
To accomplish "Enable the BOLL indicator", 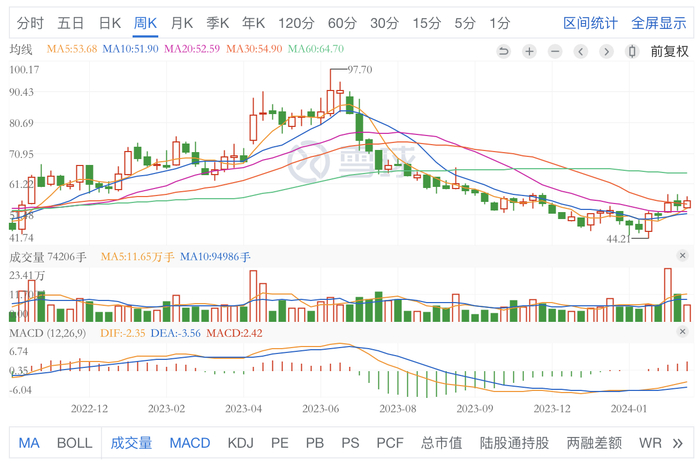I will [x=74, y=443].
